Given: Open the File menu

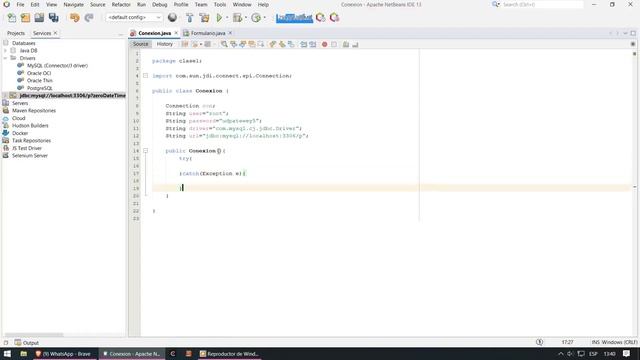Looking at the screenshot, I should coord(20,4).
